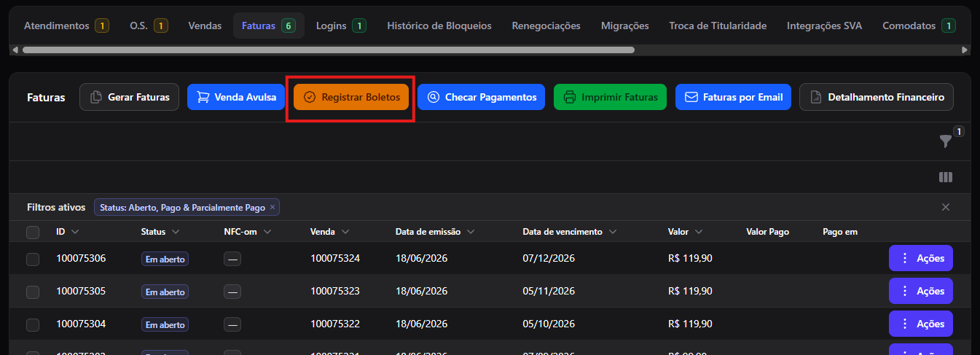Click Gerar Faturas button

(x=129, y=97)
